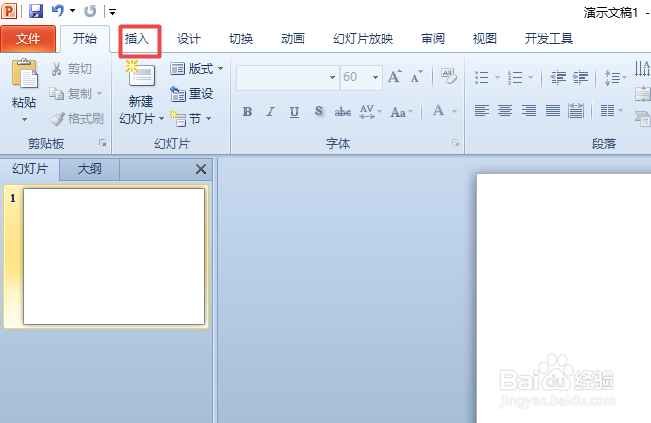The image size is (651, 423).
Task: Toggle justify text alignment
Action: pos(553,111)
